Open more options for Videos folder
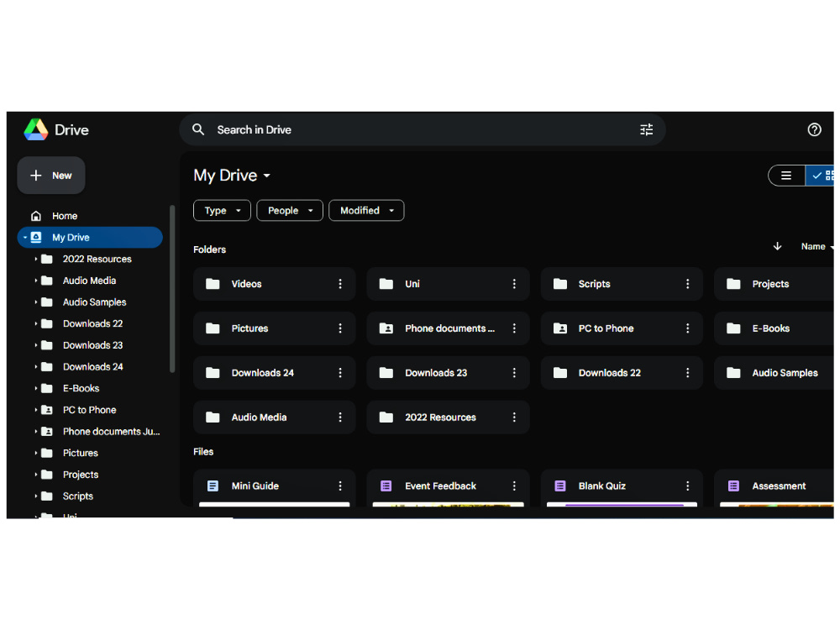Viewport: 840px width, 630px height. click(340, 284)
